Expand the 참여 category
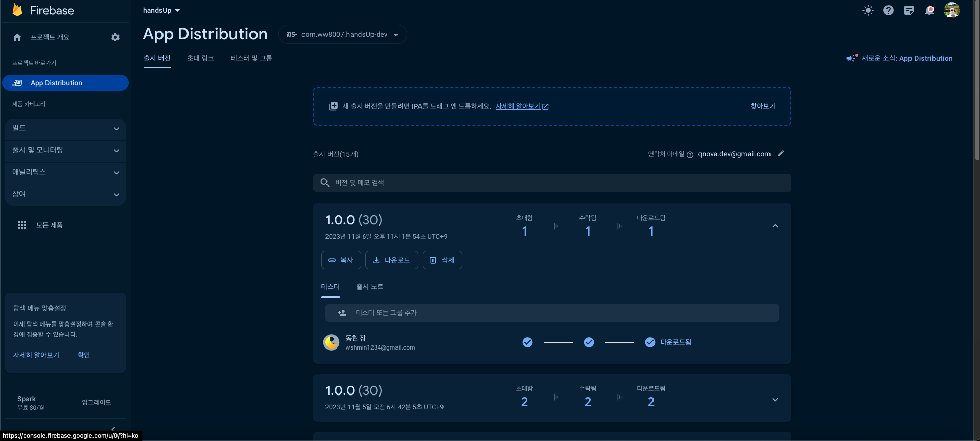 pos(65,194)
